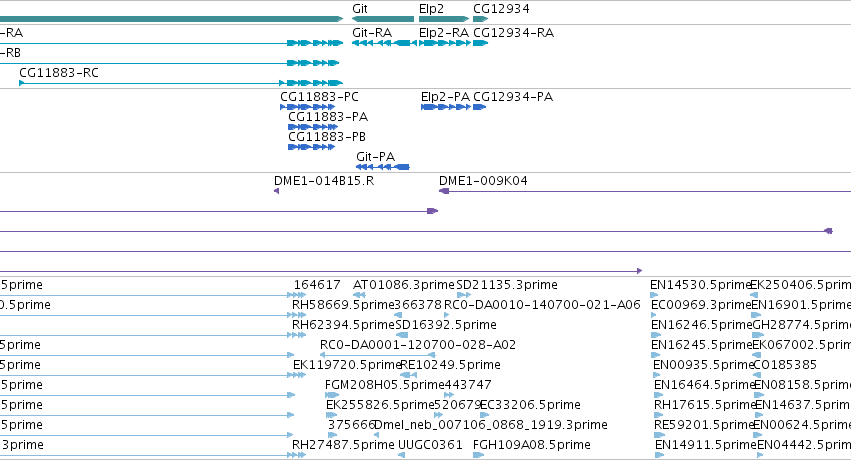Screen dimensions: 851x460
Task: Click the RC0-DA0001-120700-028-A02 label
Action: point(418,345)
